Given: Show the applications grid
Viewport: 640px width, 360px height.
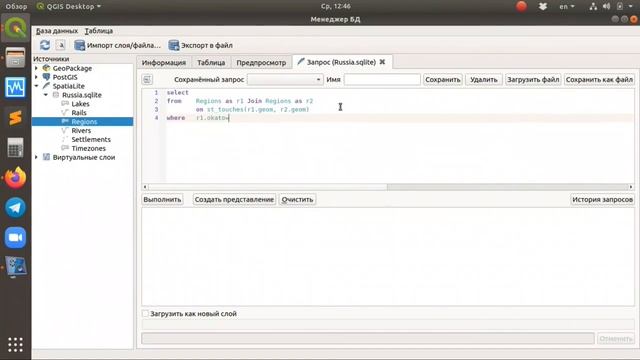Looking at the screenshot, I should tap(16, 344).
